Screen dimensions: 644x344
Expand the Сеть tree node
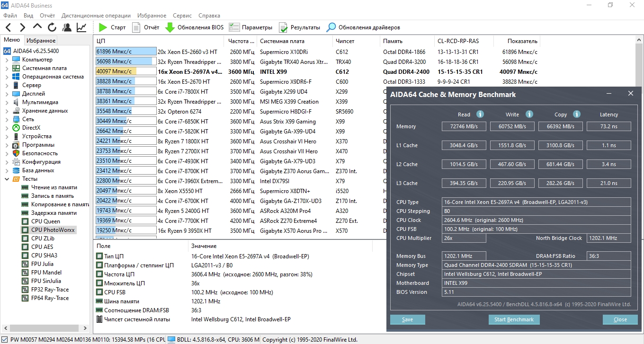click(x=7, y=119)
